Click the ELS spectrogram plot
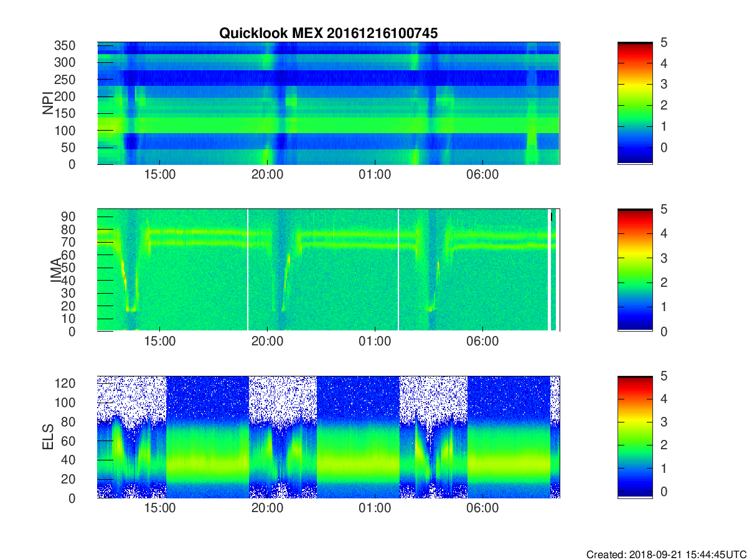The width and height of the screenshot is (747, 560). pos(328,437)
